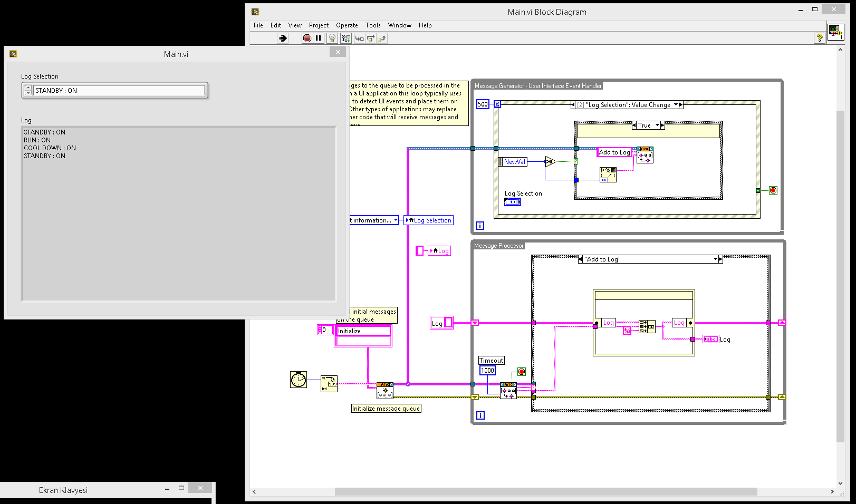Viewport: 856px width, 504px height.
Task: Open the View menu
Action: pyautogui.click(x=295, y=25)
